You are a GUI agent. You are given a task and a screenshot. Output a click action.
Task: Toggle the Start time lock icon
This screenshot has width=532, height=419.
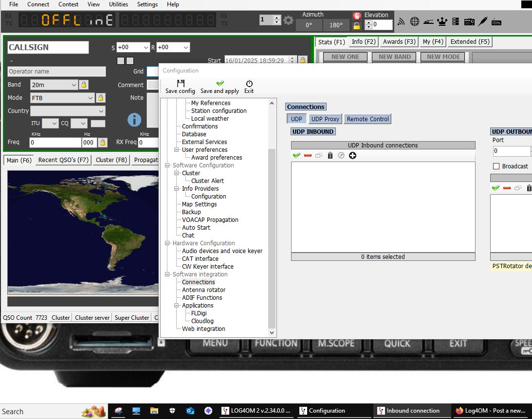click(303, 60)
